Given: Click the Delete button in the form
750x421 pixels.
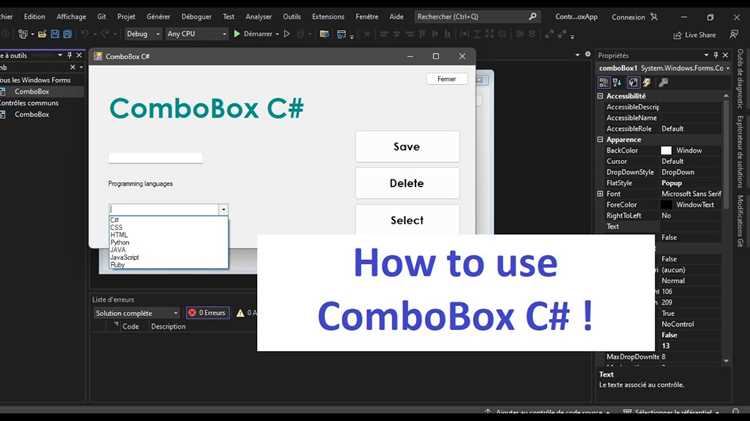Looking at the screenshot, I should [407, 183].
